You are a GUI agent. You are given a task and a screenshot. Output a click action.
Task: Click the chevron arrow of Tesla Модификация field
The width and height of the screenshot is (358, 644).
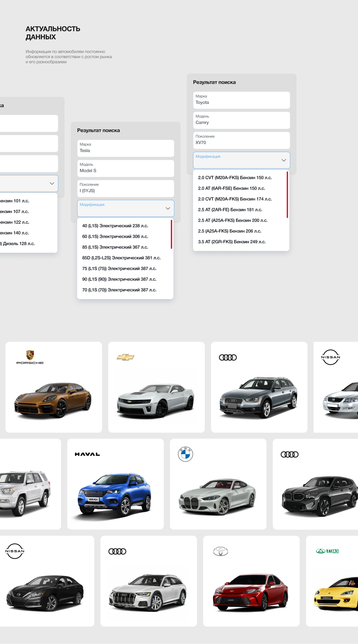[x=168, y=208]
